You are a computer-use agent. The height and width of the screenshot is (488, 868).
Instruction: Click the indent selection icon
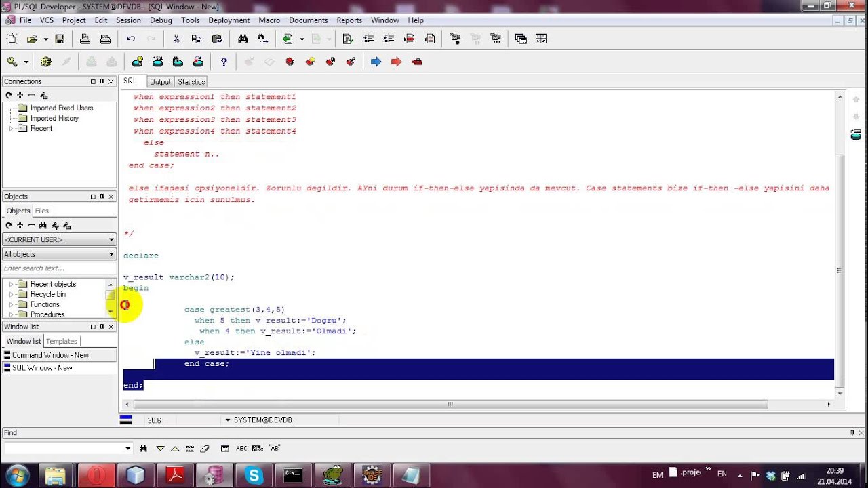coord(369,39)
